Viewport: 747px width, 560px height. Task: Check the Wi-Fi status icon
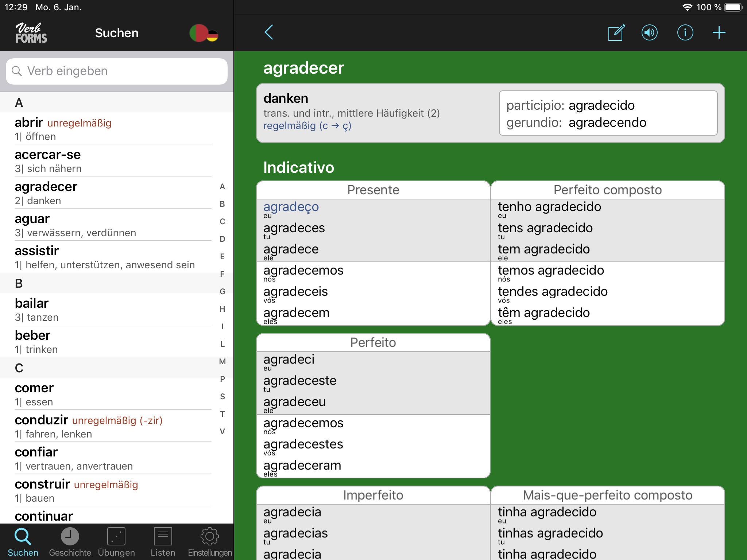pyautogui.click(x=687, y=7)
